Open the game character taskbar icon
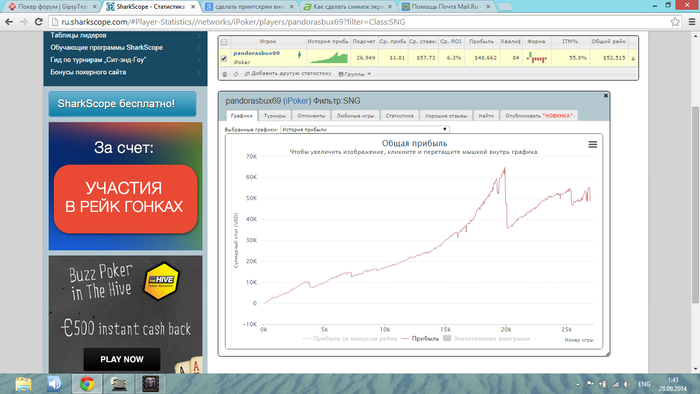This screenshot has height=394, width=700. pyautogui.click(x=150, y=384)
